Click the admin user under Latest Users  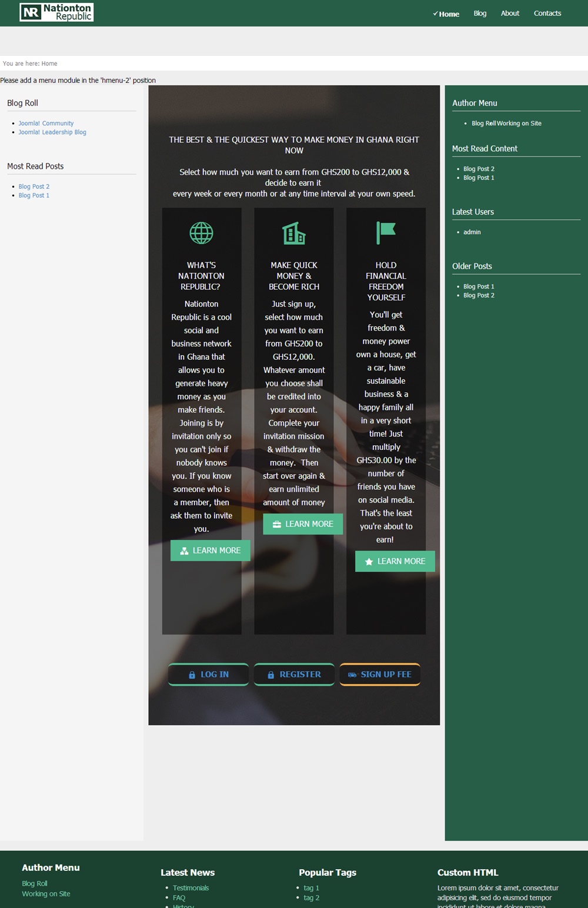click(472, 232)
